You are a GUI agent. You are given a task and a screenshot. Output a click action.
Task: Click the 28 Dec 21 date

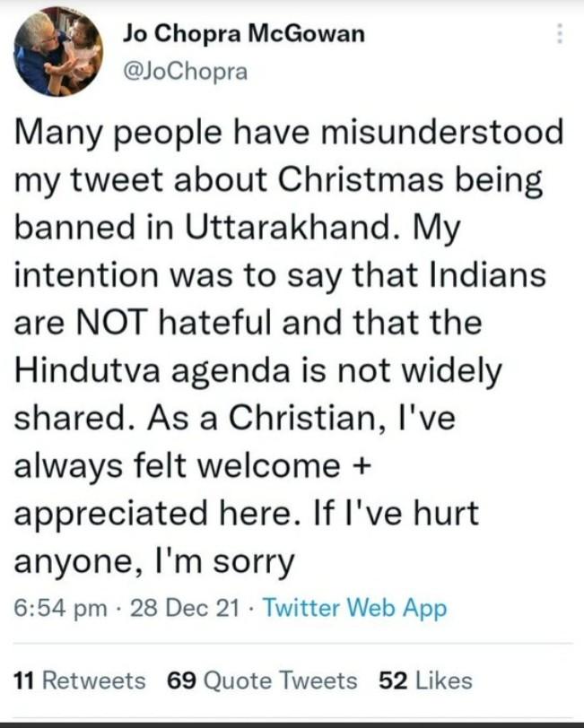(x=185, y=609)
